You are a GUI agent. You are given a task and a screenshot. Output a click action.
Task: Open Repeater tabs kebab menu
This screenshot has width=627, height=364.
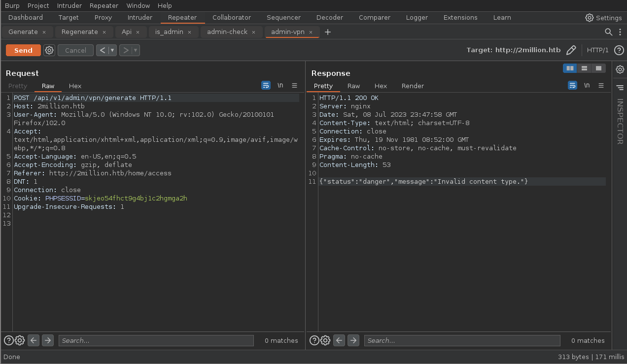[x=620, y=32]
